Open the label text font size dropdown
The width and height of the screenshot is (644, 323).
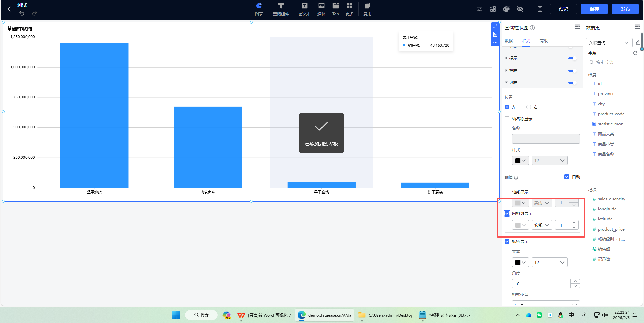pyautogui.click(x=549, y=262)
